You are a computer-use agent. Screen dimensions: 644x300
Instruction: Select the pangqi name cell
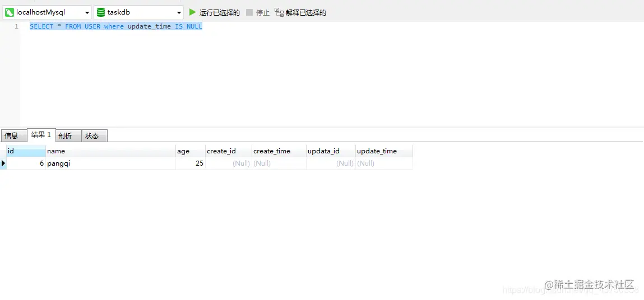tap(110, 163)
